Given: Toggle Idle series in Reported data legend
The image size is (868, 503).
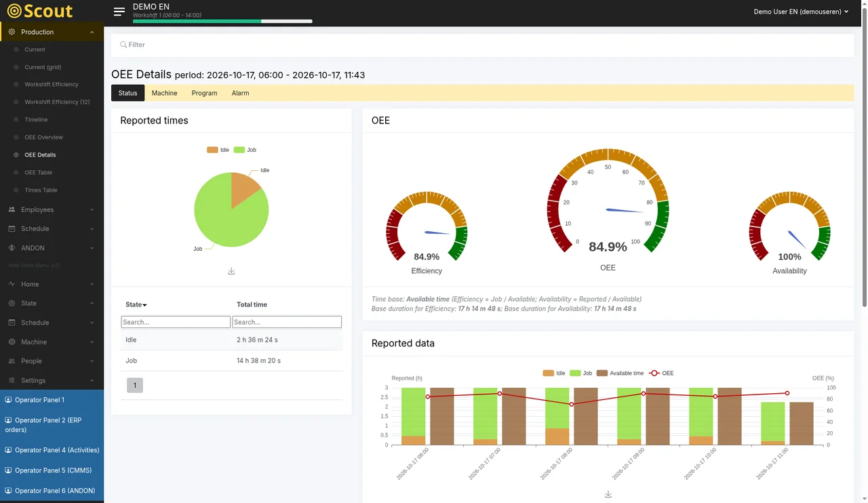Looking at the screenshot, I should pyautogui.click(x=554, y=373).
